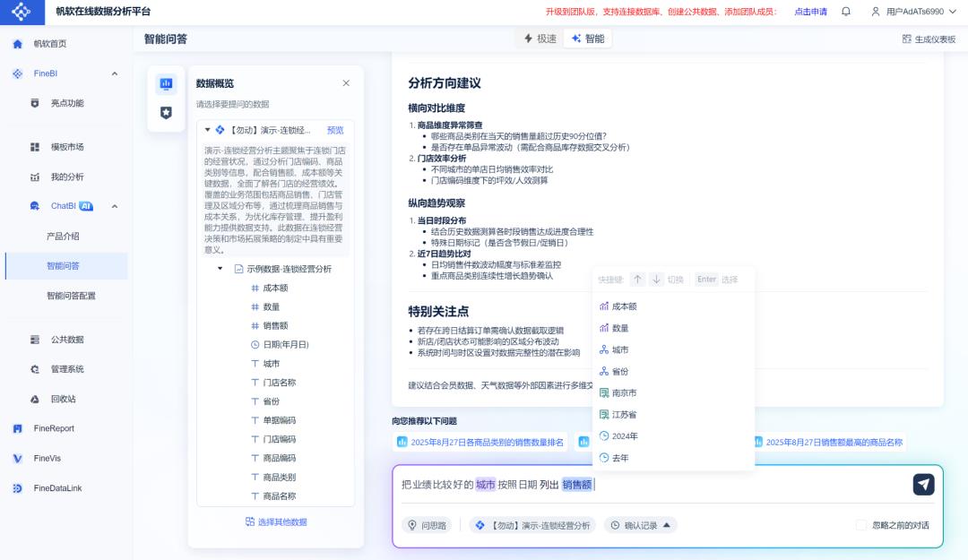Select 智能问答配置 in sidebar
The width and height of the screenshot is (968, 560).
coord(71,296)
